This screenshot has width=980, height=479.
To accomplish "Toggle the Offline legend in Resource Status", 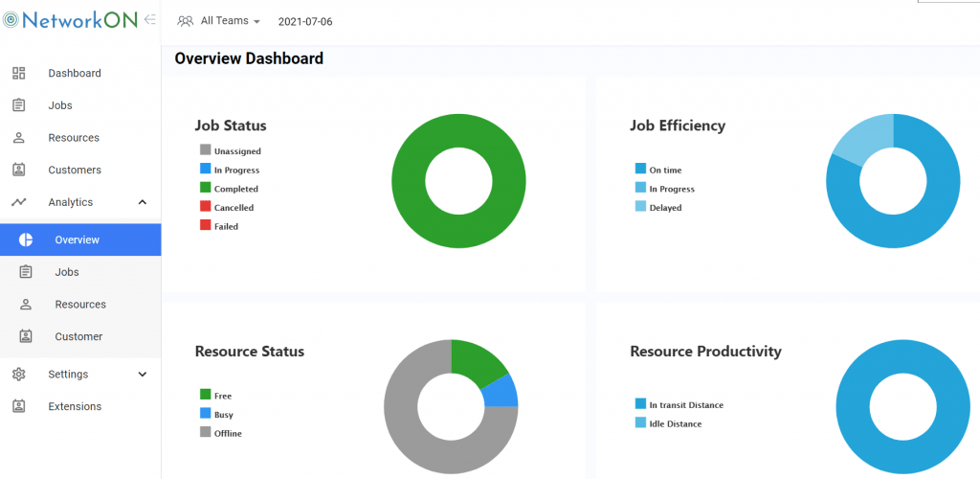I will pos(228,433).
